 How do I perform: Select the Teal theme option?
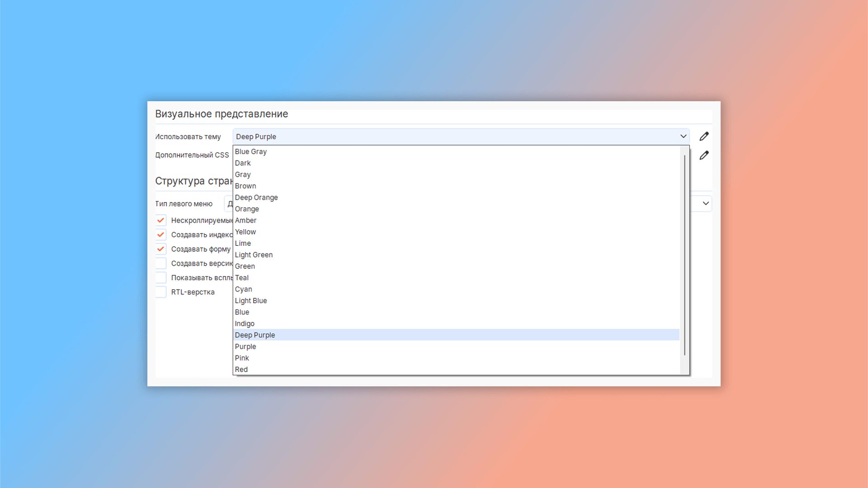coord(242,278)
